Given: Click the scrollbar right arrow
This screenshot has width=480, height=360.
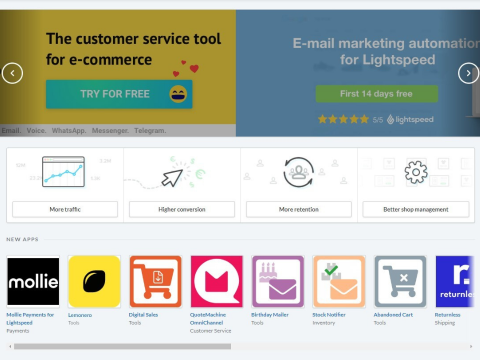Looking at the screenshot, I should point(471,346).
